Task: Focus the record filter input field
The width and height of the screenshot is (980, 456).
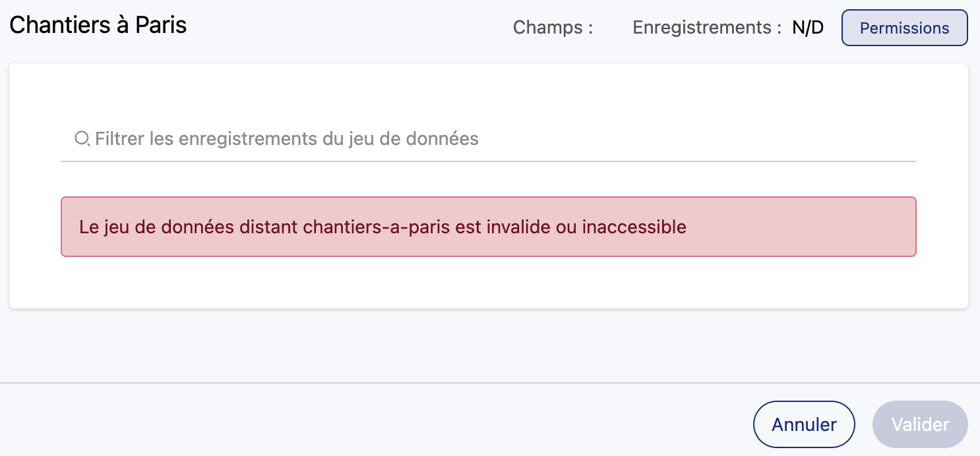Action: 488,139
